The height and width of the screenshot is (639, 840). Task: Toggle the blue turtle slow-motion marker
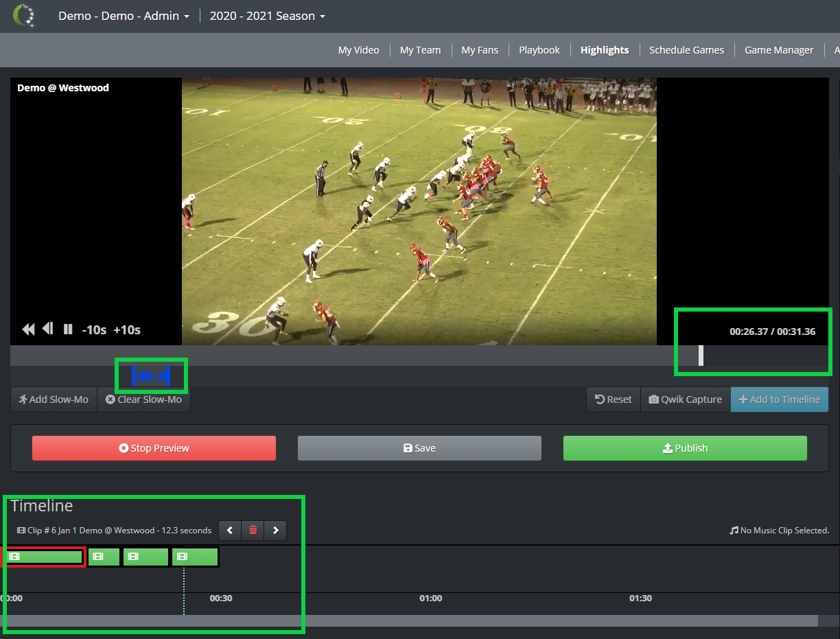click(151, 375)
